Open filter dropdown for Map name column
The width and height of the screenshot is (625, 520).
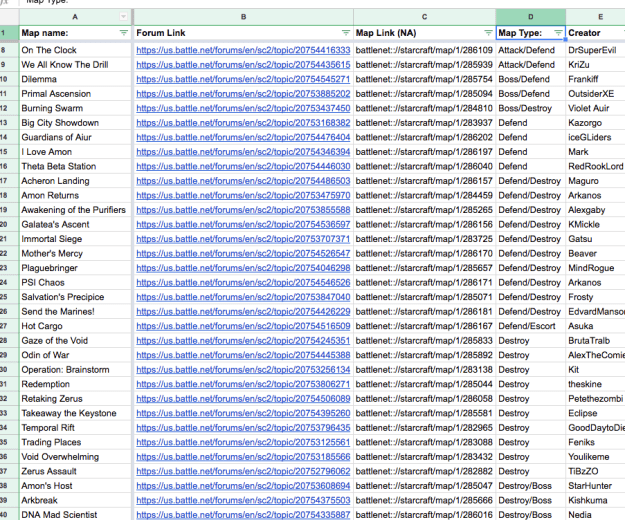pyautogui.click(x=124, y=33)
